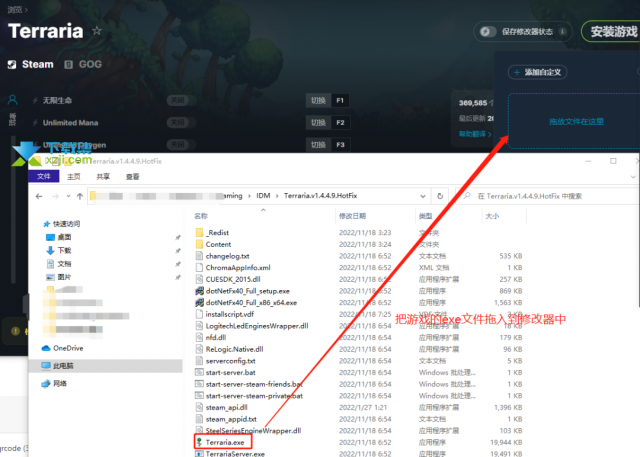Sort by 类型 column header

[x=425, y=216]
